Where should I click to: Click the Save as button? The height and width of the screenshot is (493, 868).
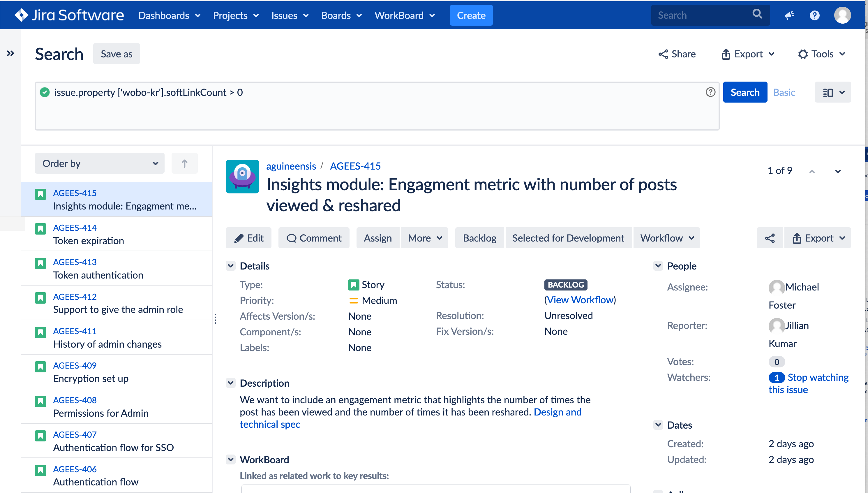pyautogui.click(x=117, y=54)
